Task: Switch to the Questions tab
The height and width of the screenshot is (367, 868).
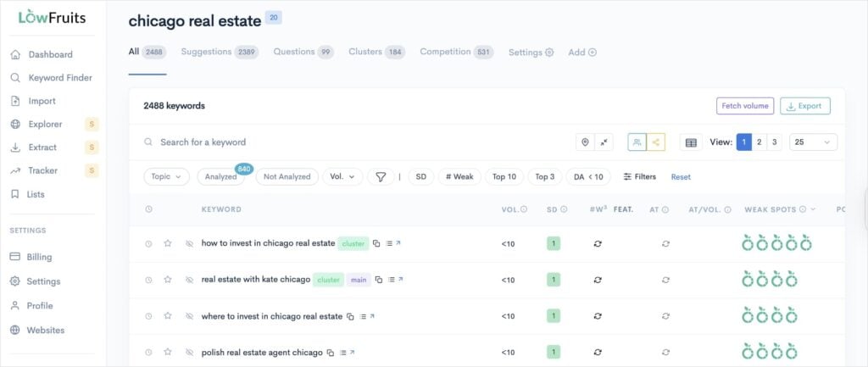Action: (x=302, y=52)
